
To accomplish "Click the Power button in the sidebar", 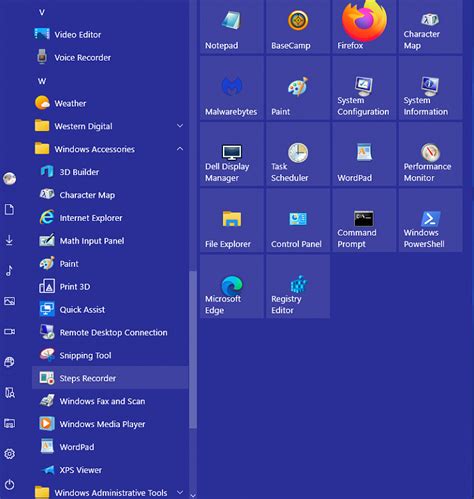I will [9, 484].
